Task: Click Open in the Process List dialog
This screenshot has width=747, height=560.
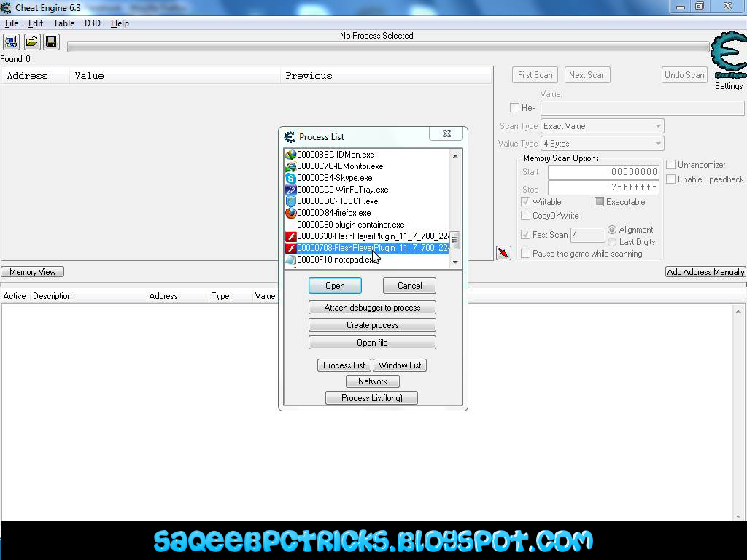Action: coord(335,286)
